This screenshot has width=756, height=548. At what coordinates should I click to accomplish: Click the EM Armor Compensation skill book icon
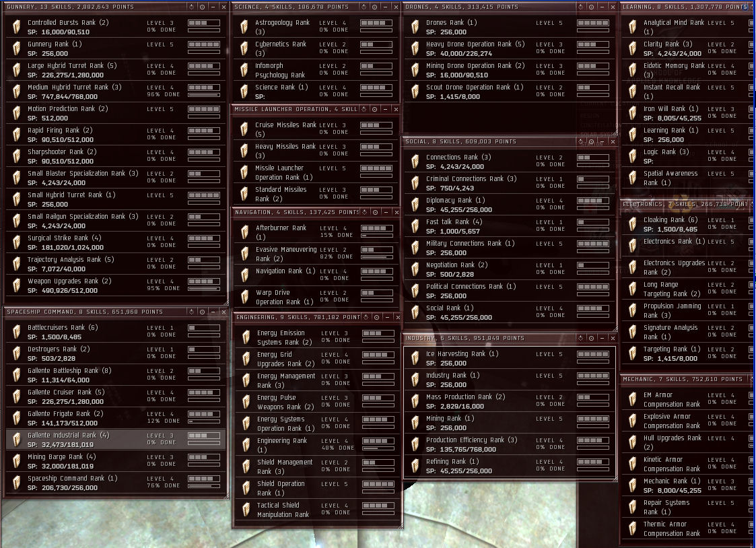[633, 399]
